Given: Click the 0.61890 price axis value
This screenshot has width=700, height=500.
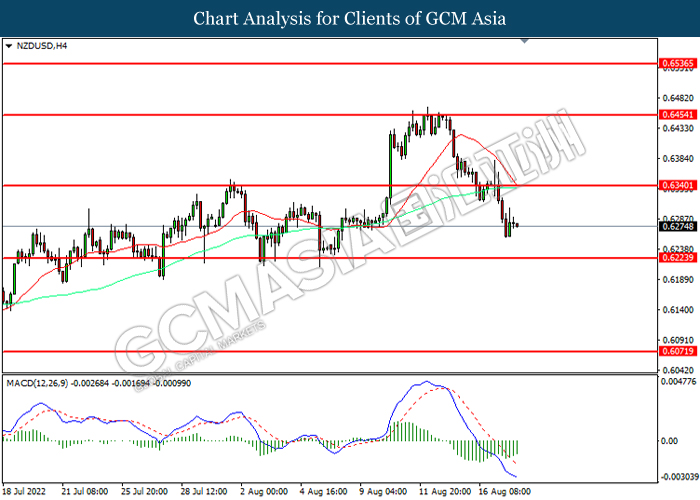Looking at the screenshot, I should click(x=678, y=279).
